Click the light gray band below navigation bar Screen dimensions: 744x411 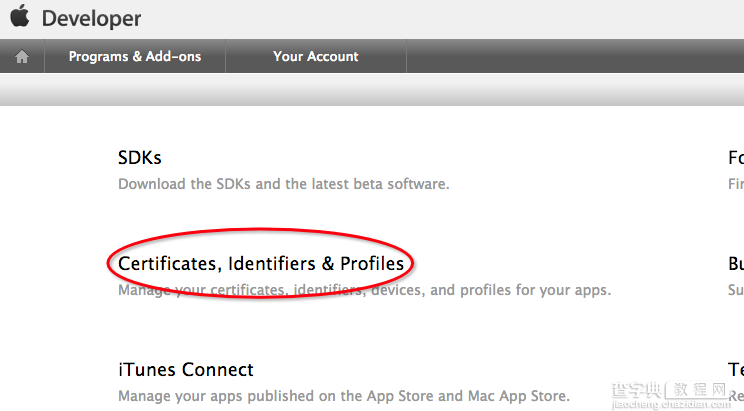pyautogui.click(x=372, y=89)
